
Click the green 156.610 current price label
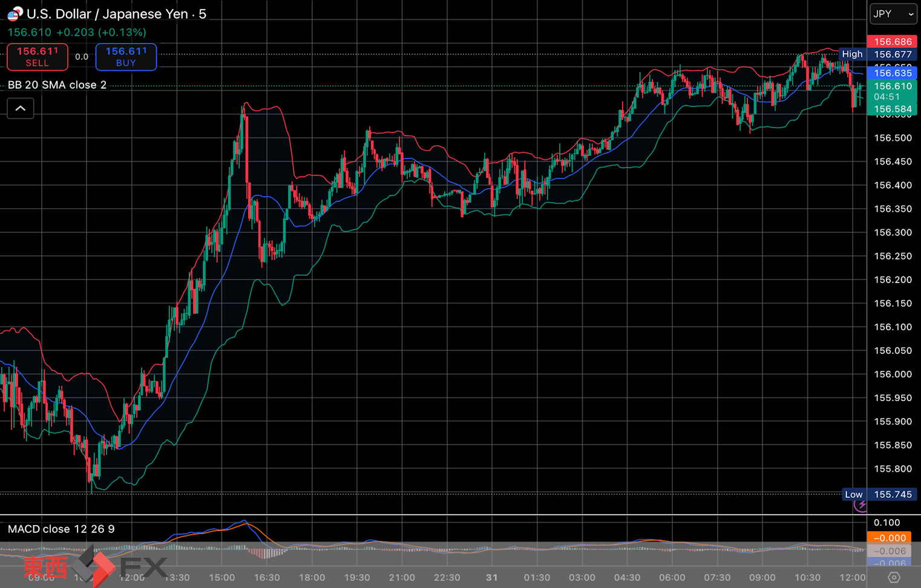coord(893,87)
